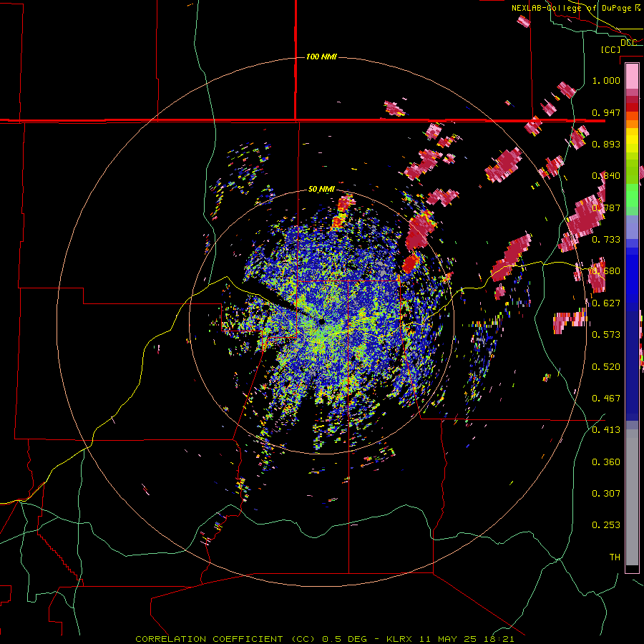Select the 0.733 scale label
The width and height of the screenshot is (644, 644).
coord(606,240)
